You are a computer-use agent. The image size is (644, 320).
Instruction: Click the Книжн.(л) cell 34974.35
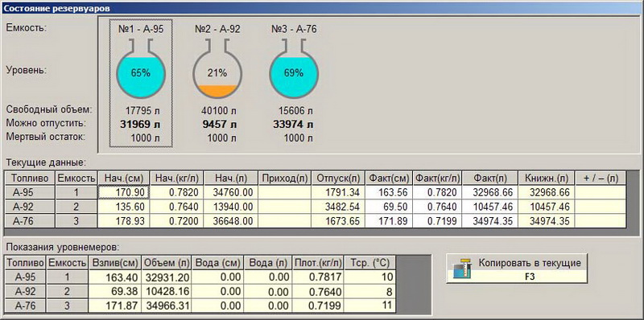547,221
